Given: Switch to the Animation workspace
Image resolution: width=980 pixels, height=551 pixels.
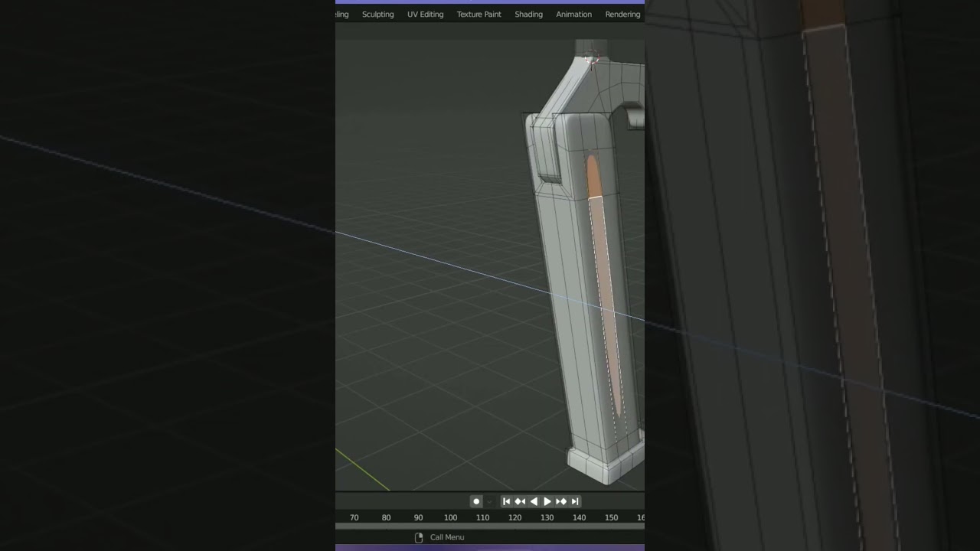Looking at the screenshot, I should point(573,14).
